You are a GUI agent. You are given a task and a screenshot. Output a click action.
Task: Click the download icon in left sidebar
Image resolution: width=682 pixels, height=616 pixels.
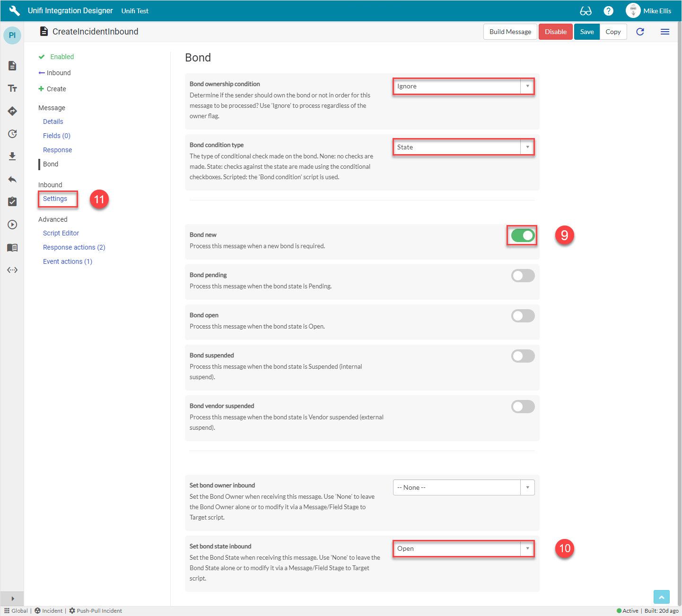click(x=12, y=156)
